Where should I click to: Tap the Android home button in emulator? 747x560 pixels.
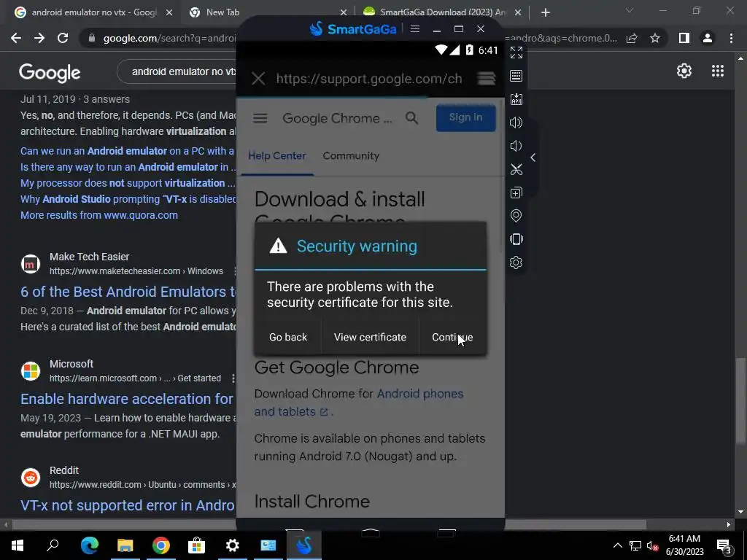pyautogui.click(x=370, y=532)
